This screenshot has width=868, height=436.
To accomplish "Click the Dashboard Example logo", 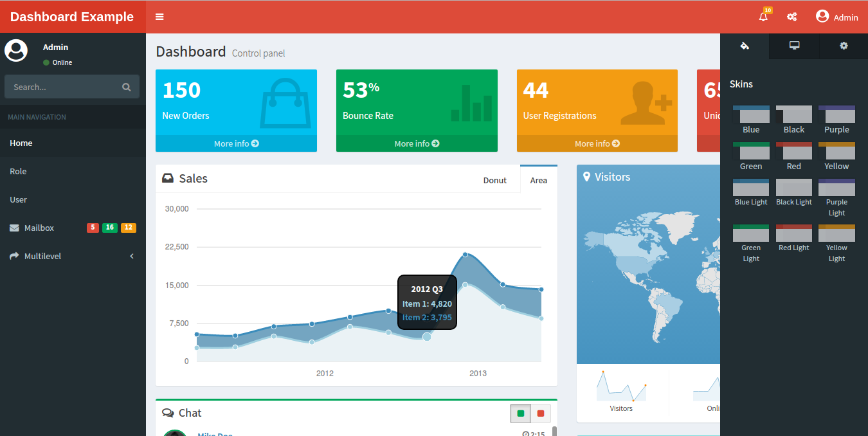I will tap(72, 17).
